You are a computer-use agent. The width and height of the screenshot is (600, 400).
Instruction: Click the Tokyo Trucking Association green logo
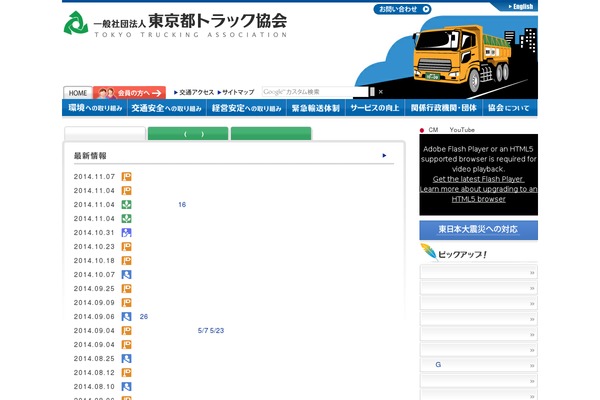pos(76,23)
